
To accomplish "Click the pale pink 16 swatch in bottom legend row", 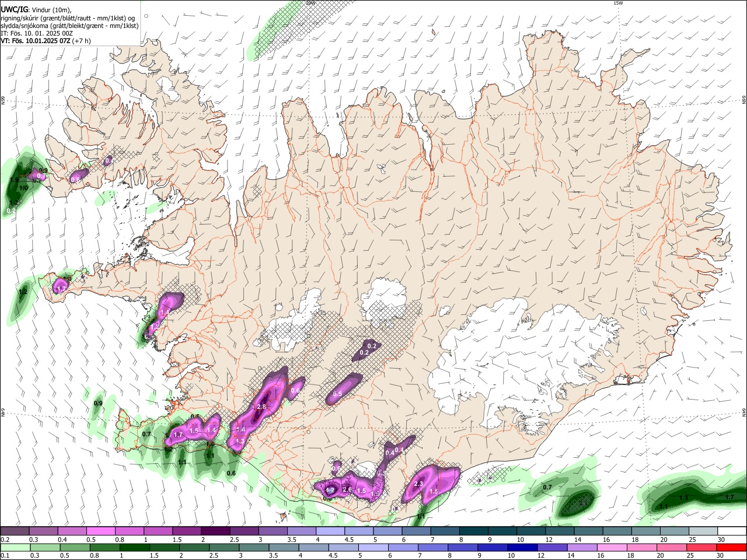I will 613,547.
